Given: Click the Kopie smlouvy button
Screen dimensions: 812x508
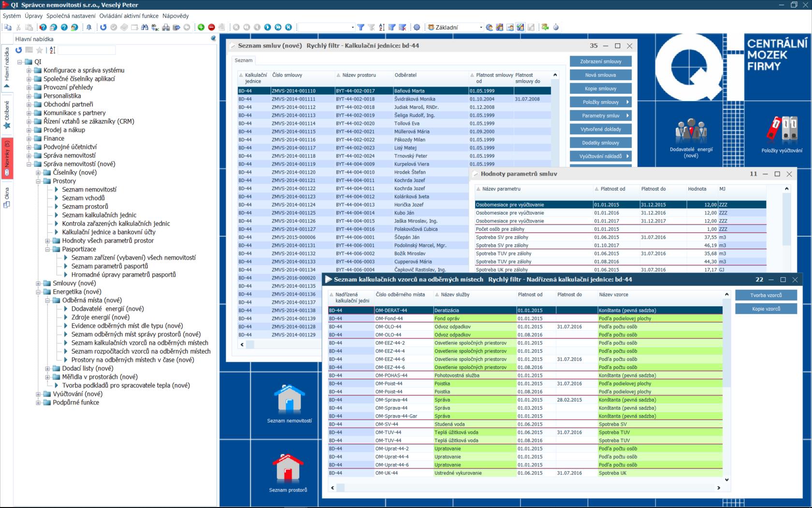Looking at the screenshot, I should tap(601, 89).
